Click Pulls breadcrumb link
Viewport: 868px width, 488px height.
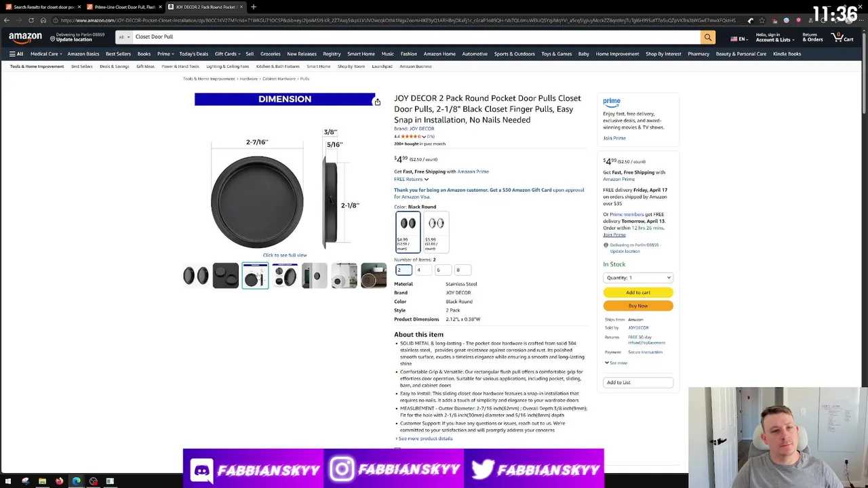click(x=304, y=79)
